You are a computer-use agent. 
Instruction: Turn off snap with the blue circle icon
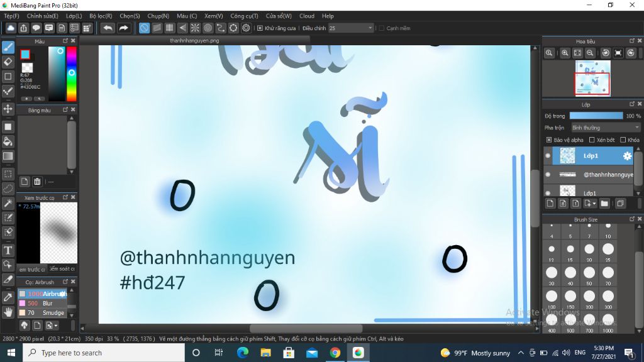(x=144, y=28)
